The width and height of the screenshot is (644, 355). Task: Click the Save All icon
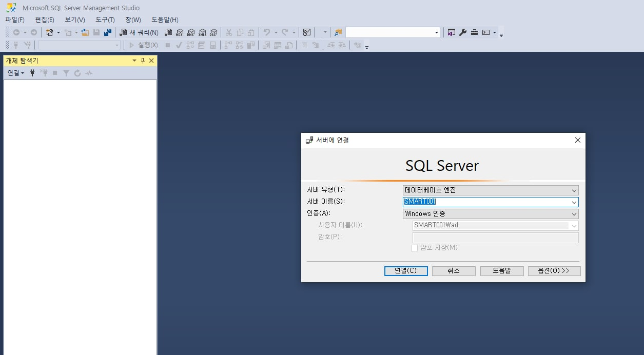[x=108, y=32]
